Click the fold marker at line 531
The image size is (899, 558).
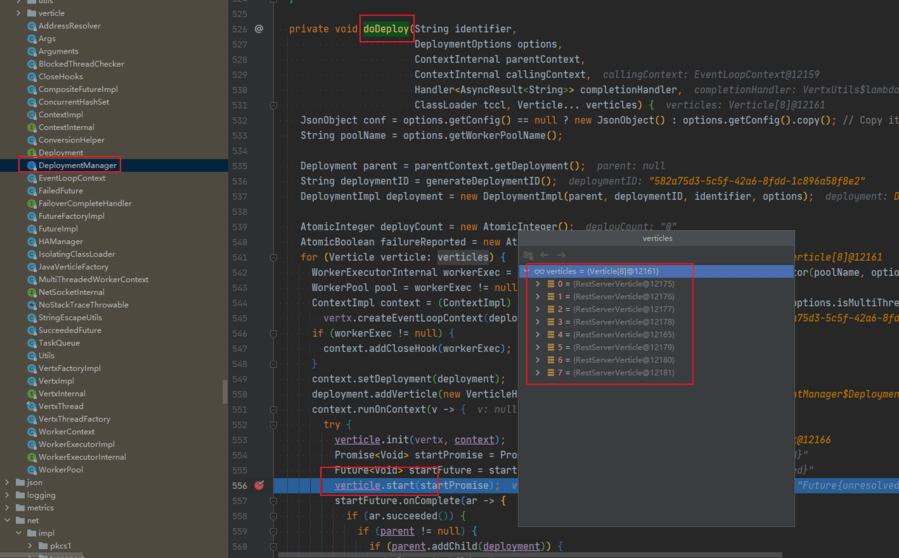click(273, 106)
